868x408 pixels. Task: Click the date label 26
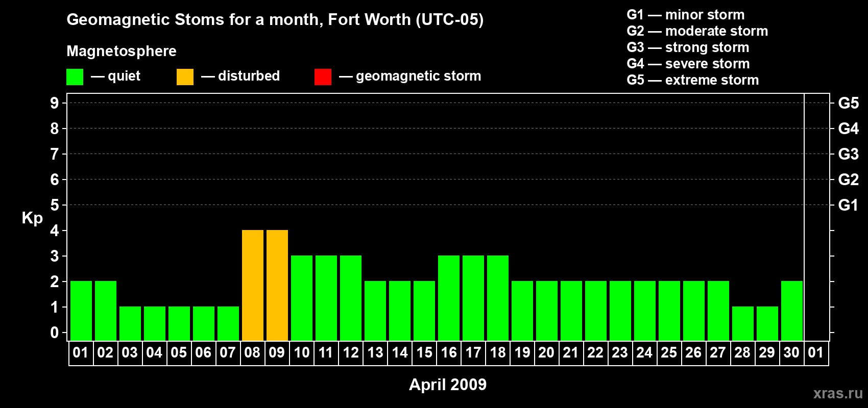[x=693, y=352]
